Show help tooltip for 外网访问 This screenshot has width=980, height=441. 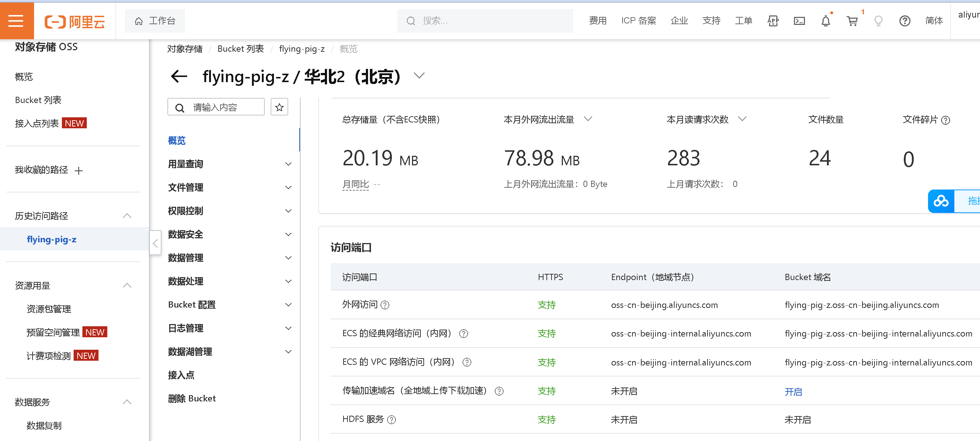click(385, 305)
